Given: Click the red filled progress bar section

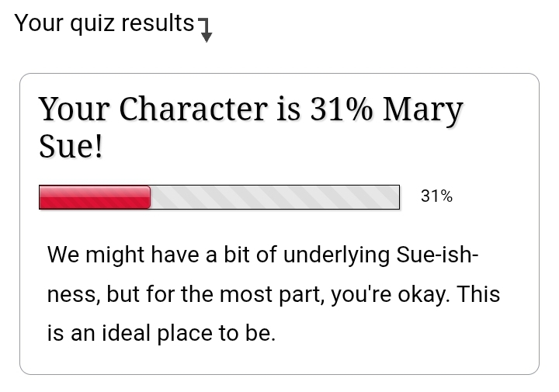Looking at the screenshot, I should tap(95, 197).
